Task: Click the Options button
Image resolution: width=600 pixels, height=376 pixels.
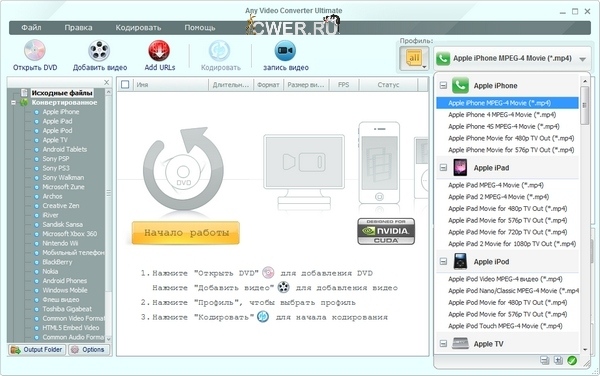Action: tap(88, 350)
